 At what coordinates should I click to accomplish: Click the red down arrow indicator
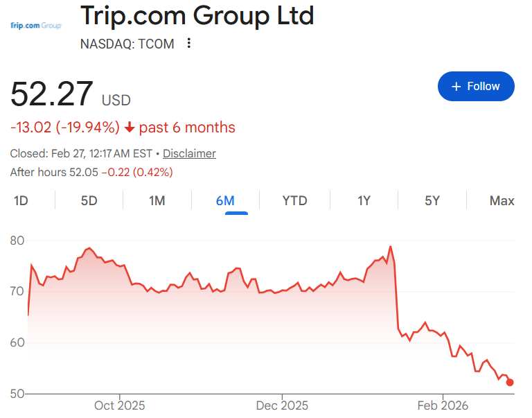click(130, 128)
